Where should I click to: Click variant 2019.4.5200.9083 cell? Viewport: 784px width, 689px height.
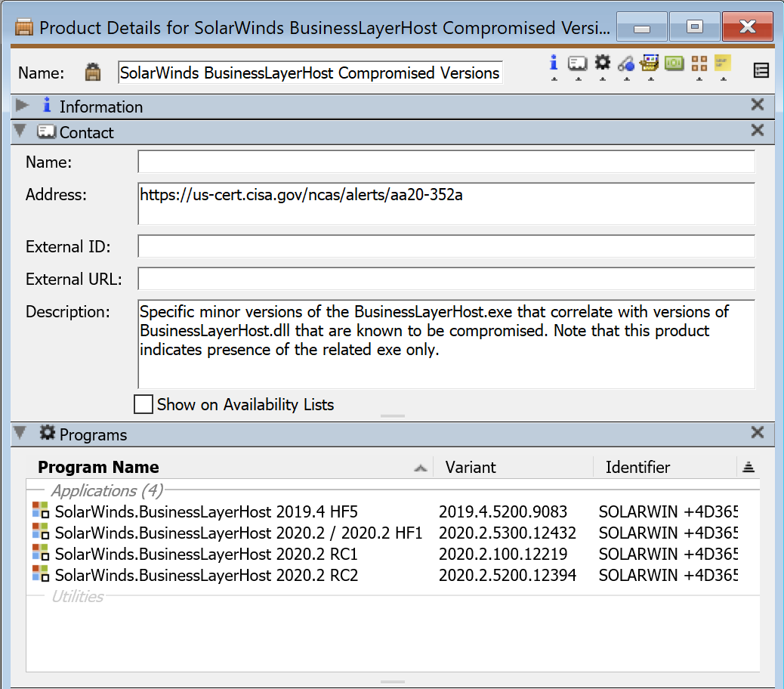coord(503,511)
